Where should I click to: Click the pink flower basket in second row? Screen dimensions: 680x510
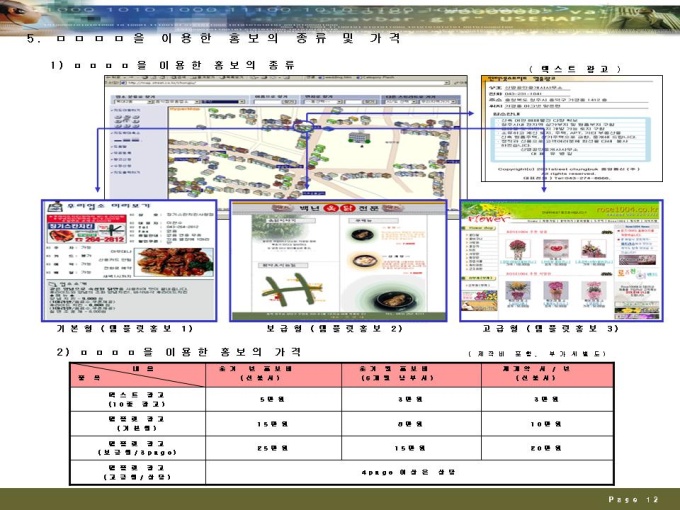(x=556, y=290)
